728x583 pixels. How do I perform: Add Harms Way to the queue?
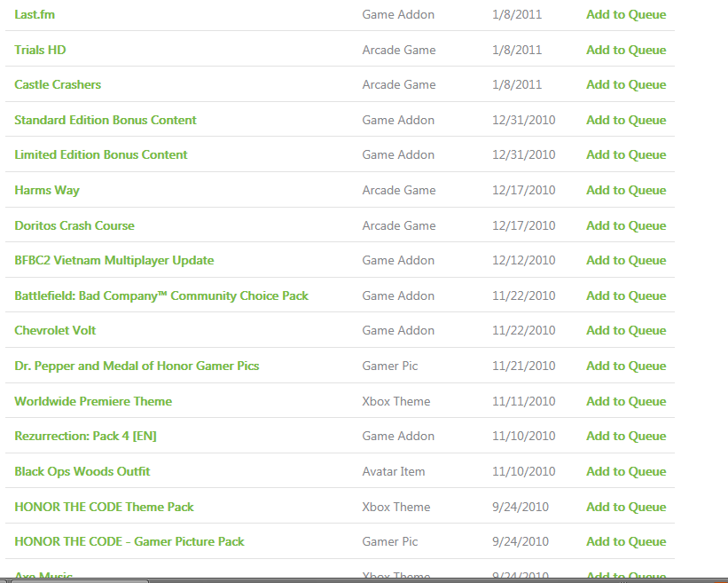[626, 190]
